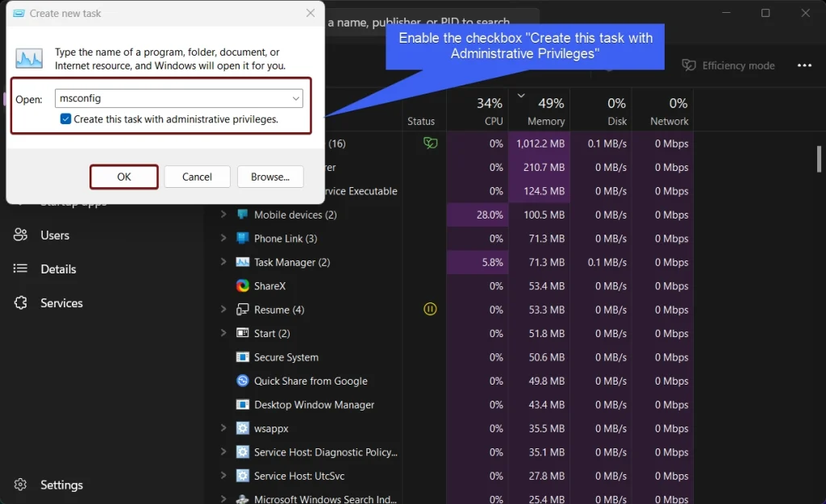Open the dropdown arrow of the Open field

click(x=295, y=98)
